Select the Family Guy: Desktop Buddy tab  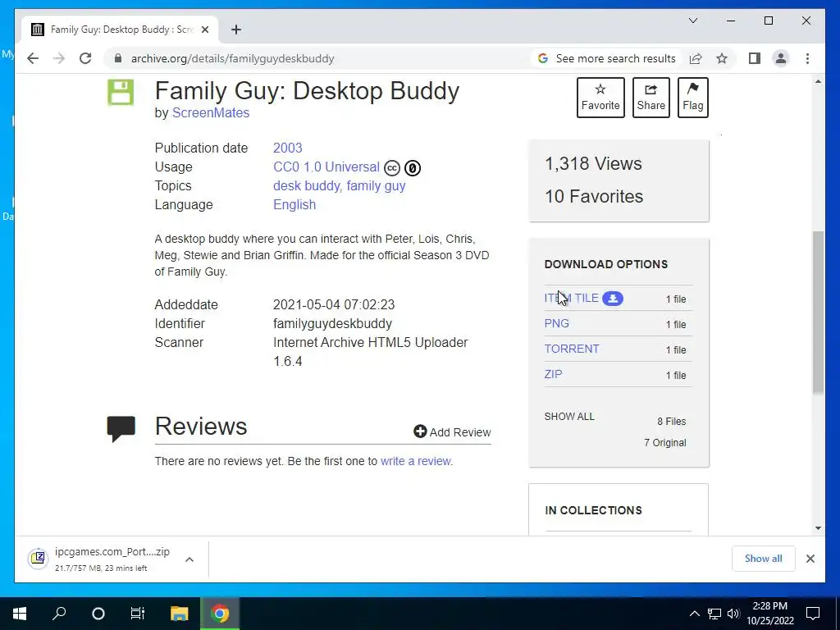point(120,30)
